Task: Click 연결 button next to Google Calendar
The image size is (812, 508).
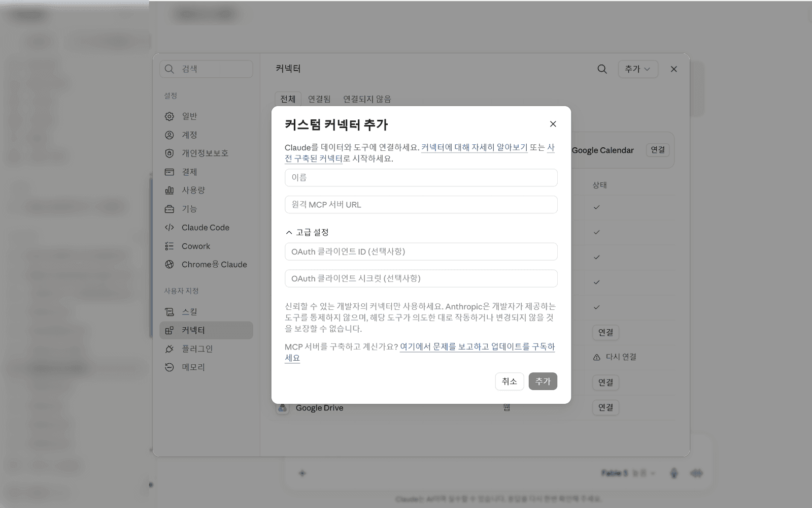Action: [x=658, y=150]
